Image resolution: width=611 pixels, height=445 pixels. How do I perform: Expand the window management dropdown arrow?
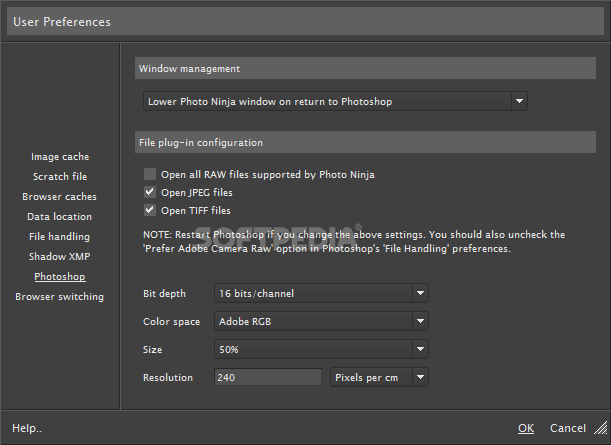519,101
